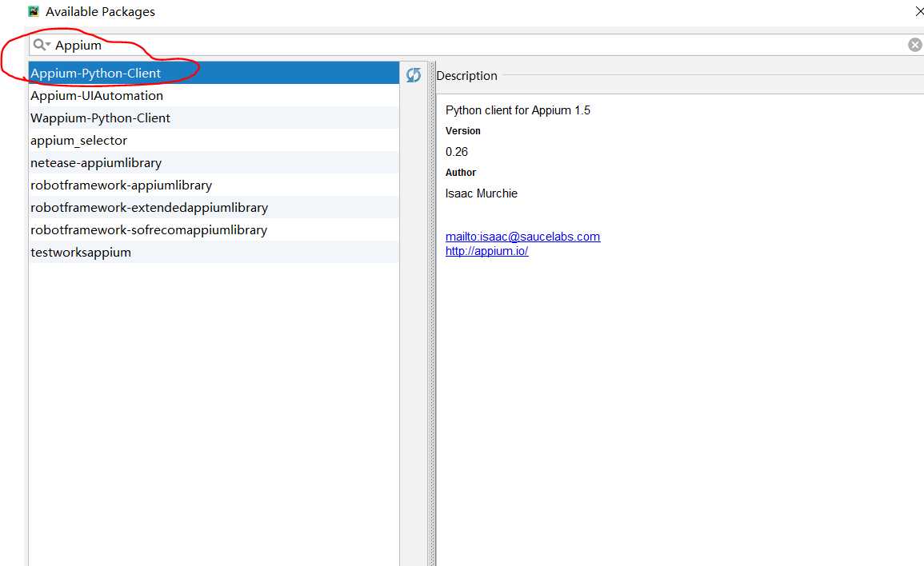
Task: Select testworksappium package
Action: 214,252
